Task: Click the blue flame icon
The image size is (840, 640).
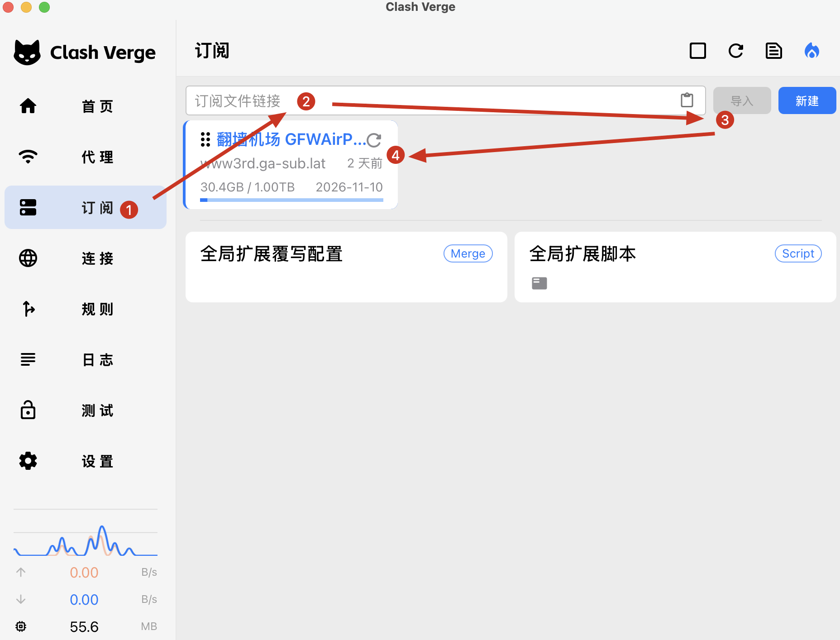Action: (x=812, y=51)
